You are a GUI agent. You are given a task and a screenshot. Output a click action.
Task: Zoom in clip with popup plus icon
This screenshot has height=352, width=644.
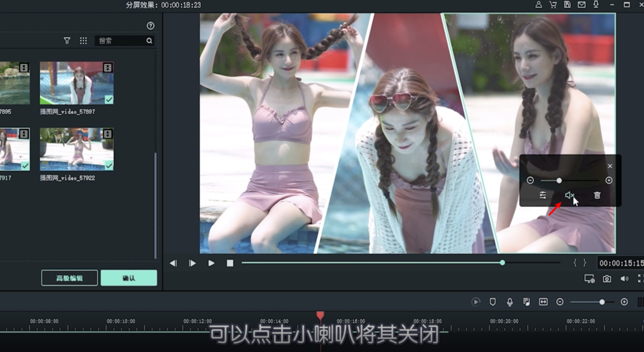point(609,180)
